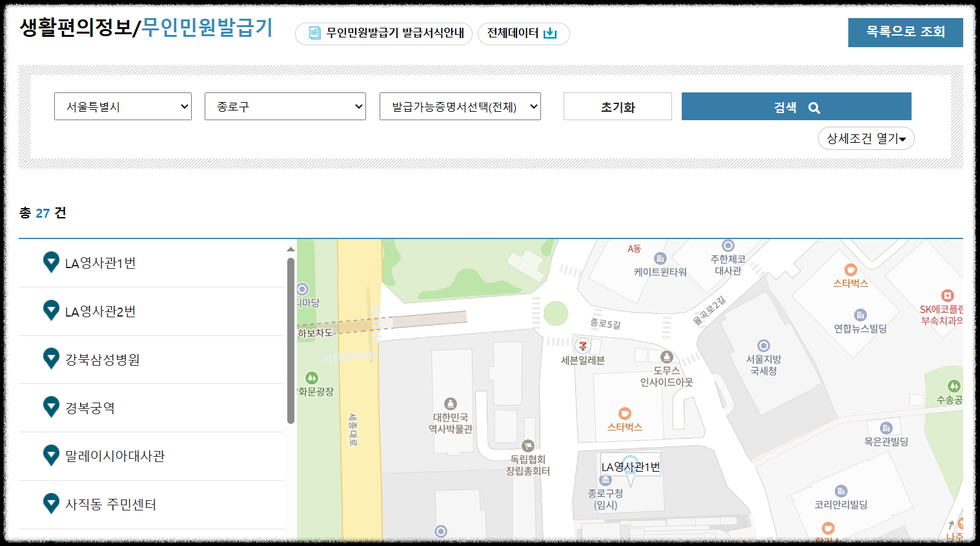The height and width of the screenshot is (546, 980).
Task: Click the 광화문광장 park icon
Action: point(312,377)
